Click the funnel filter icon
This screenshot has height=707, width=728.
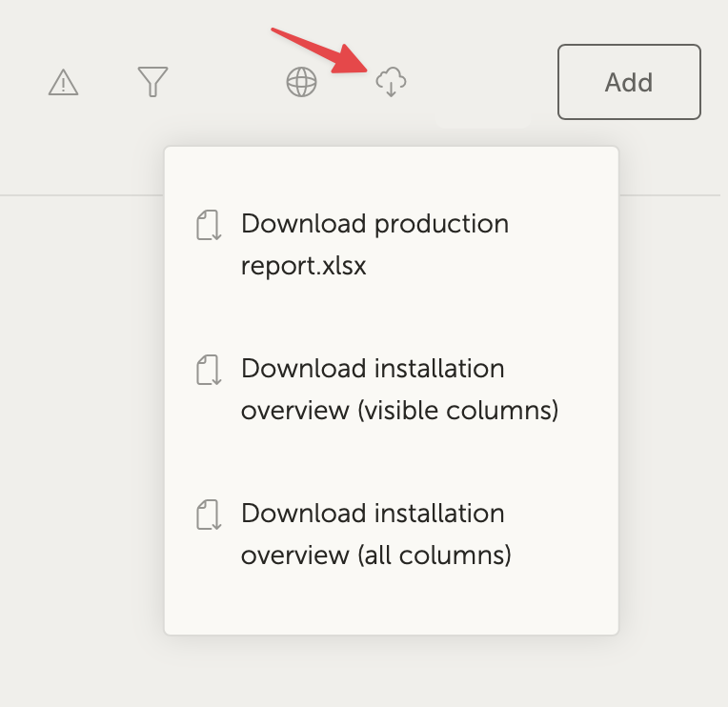point(152,83)
